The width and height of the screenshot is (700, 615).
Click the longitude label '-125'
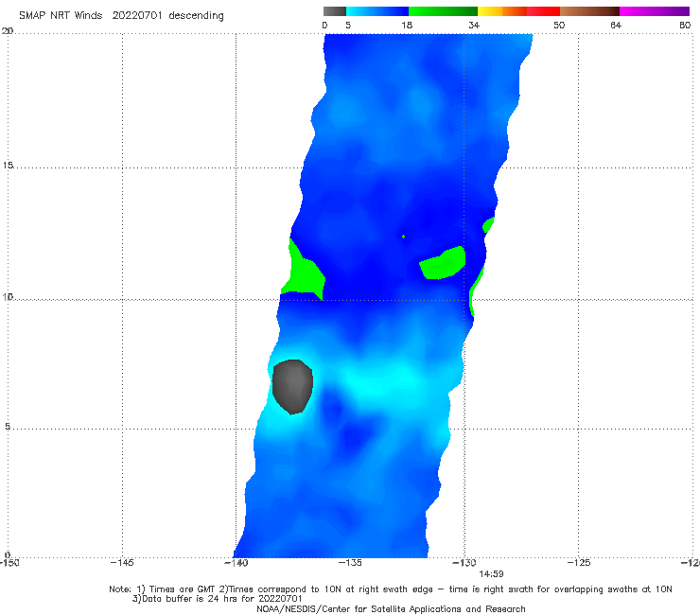[x=579, y=563]
